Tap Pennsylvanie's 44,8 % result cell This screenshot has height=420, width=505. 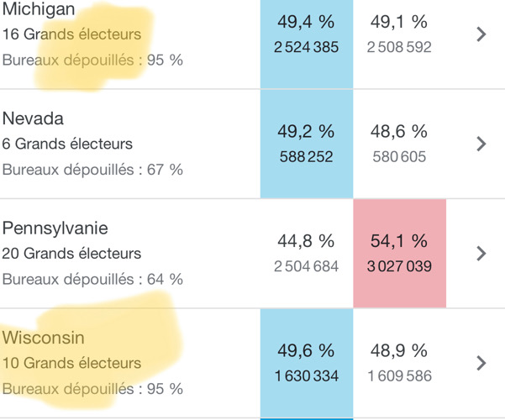tap(307, 253)
